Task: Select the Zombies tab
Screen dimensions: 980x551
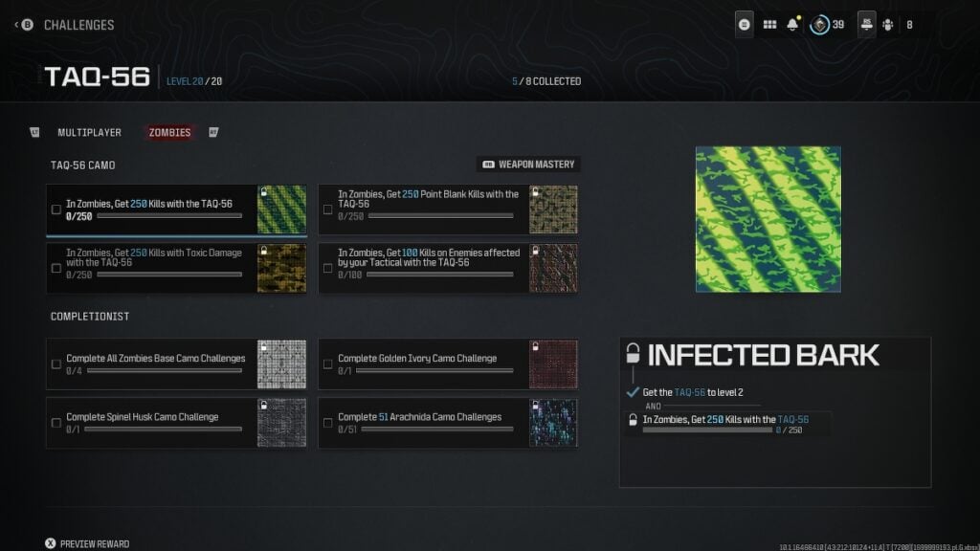Action: pos(168,132)
